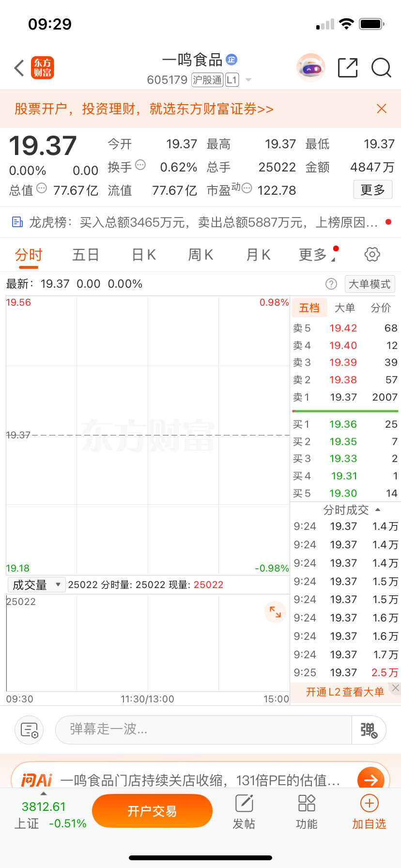Open the 成交量 indicator dropdown

(x=36, y=585)
